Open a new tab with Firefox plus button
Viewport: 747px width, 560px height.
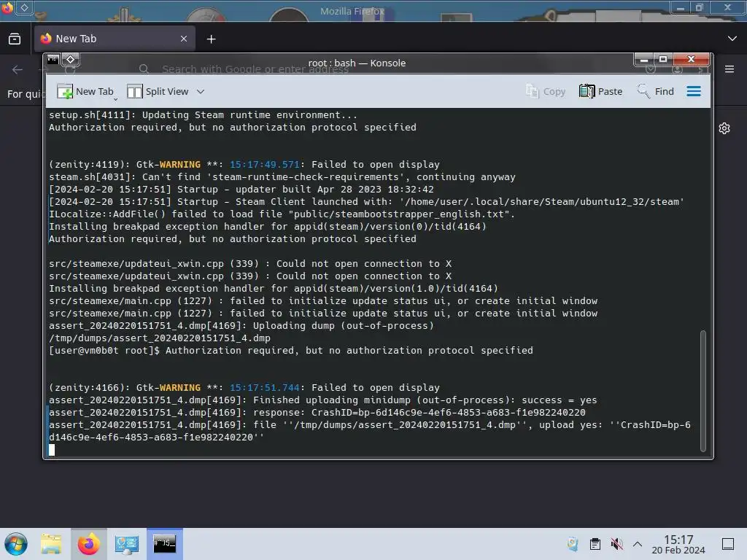(211, 39)
